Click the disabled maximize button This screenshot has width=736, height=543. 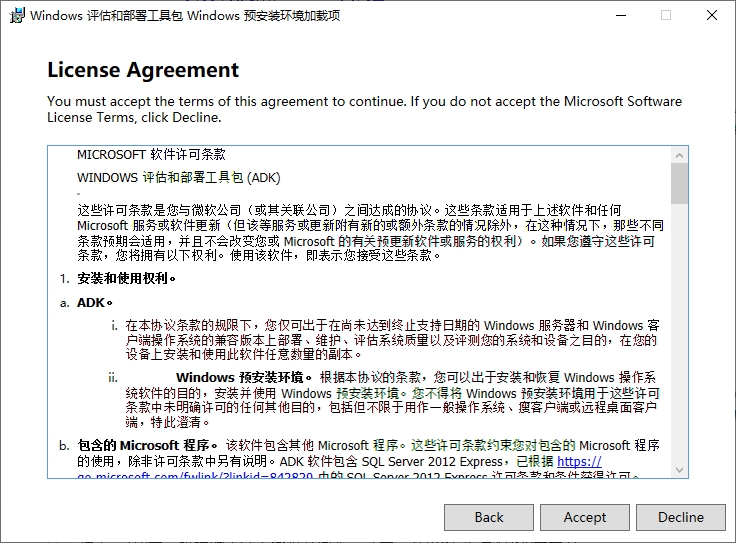[x=666, y=15]
